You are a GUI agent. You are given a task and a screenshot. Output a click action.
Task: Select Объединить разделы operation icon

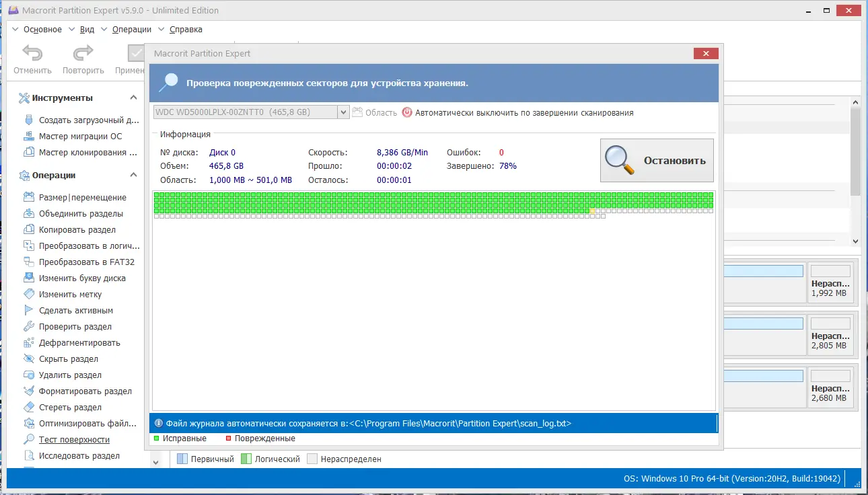pyautogui.click(x=28, y=214)
